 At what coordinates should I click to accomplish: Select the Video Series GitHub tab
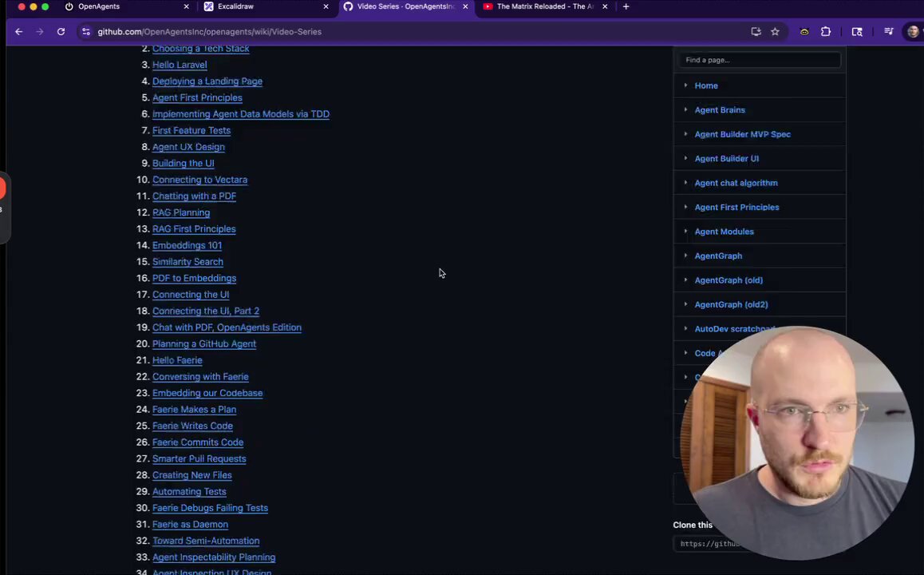click(x=405, y=6)
